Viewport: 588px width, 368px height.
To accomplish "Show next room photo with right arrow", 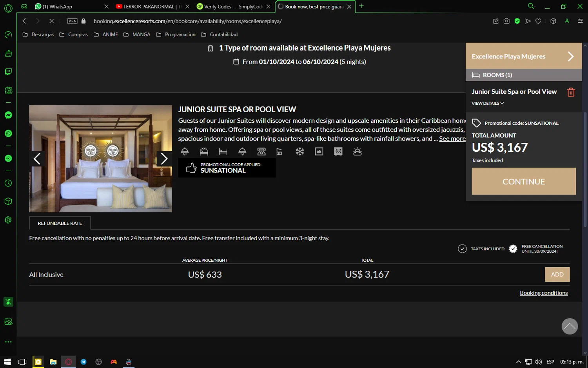I will click(164, 158).
